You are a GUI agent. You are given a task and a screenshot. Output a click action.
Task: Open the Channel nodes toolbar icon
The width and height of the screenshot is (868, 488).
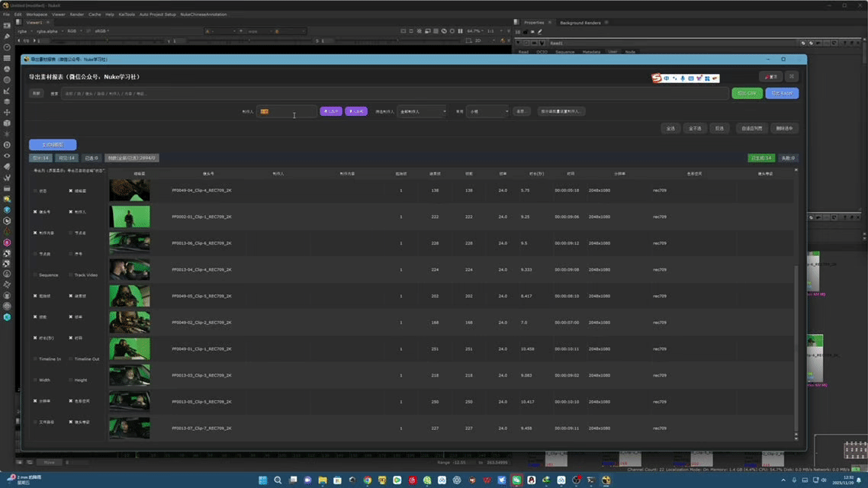pos(7,58)
